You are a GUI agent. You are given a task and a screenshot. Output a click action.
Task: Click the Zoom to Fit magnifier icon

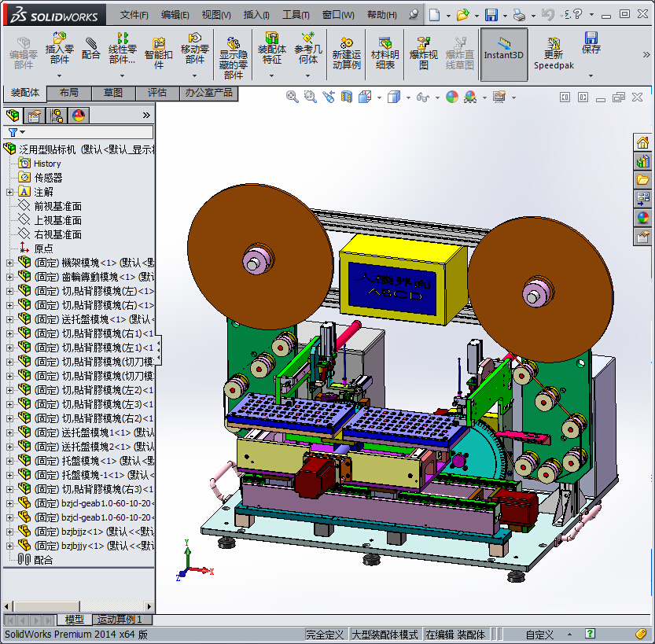[292, 97]
